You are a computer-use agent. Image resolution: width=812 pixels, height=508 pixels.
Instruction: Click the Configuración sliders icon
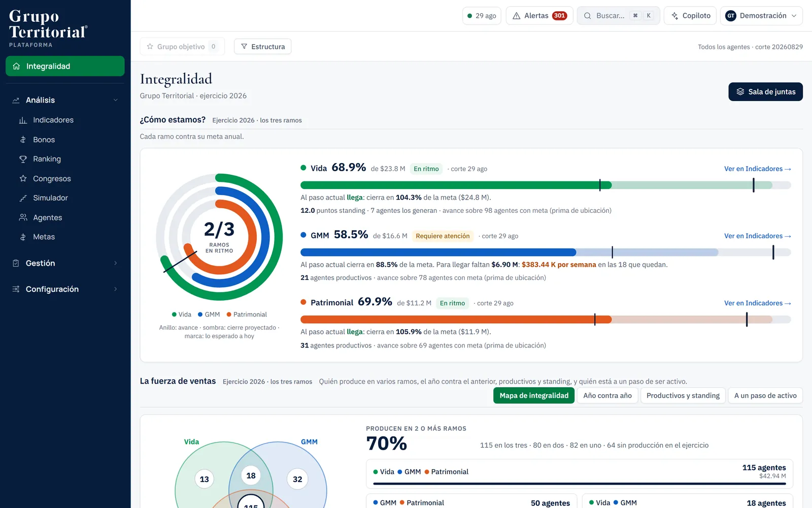point(16,289)
